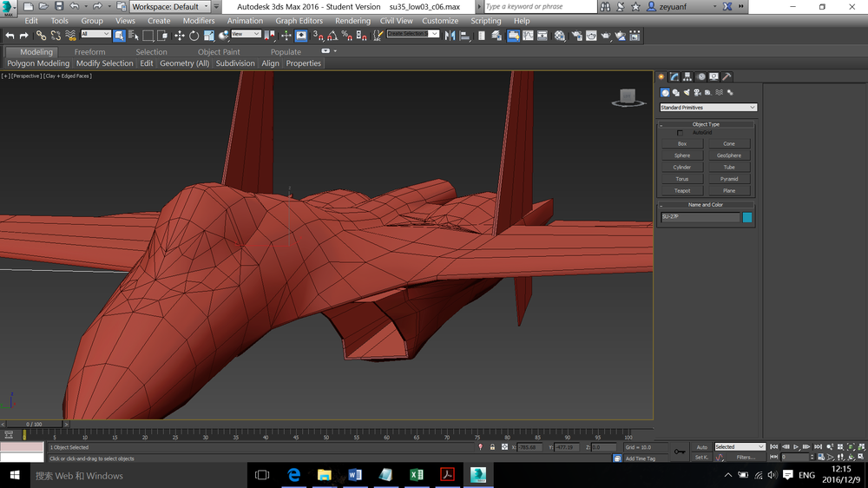Open the Modify command panel tab
The image size is (868, 488).
[x=674, y=76]
